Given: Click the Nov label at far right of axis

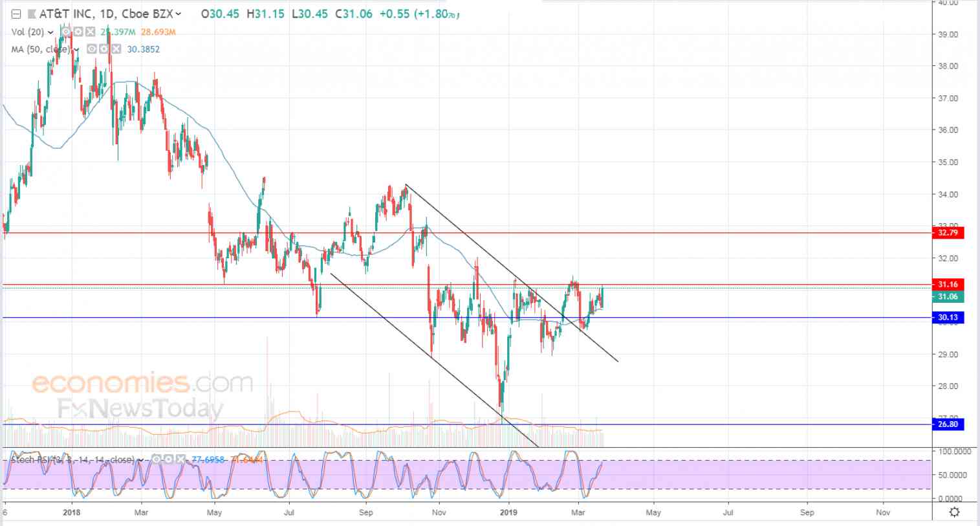Looking at the screenshot, I should pos(883,512).
